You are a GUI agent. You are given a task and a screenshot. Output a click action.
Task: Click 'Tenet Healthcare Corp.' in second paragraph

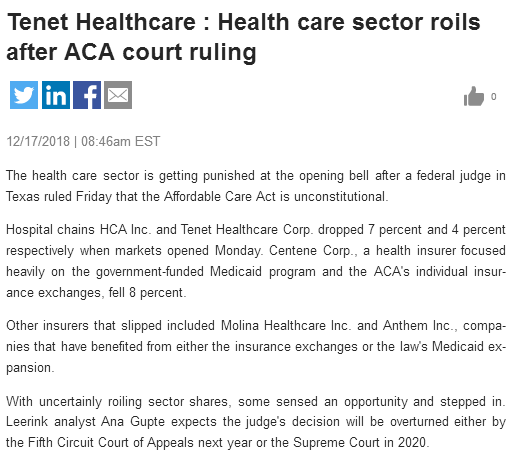(x=247, y=229)
